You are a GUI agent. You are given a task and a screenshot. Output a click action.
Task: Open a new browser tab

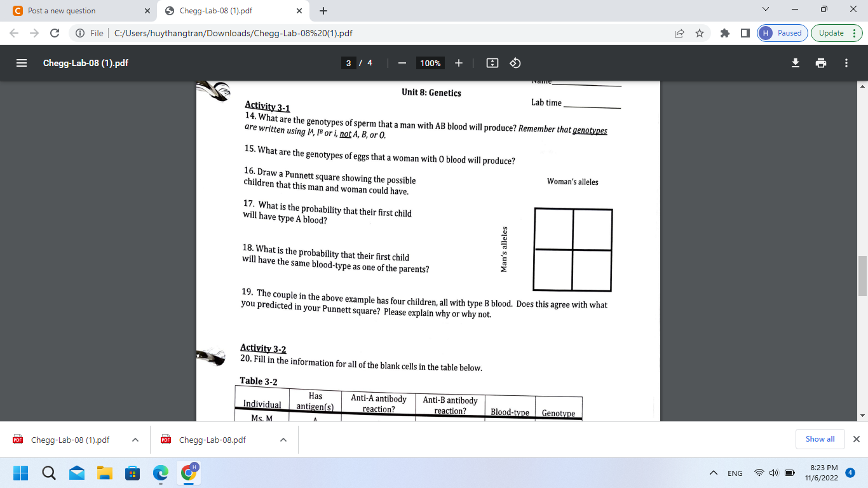tap(323, 11)
